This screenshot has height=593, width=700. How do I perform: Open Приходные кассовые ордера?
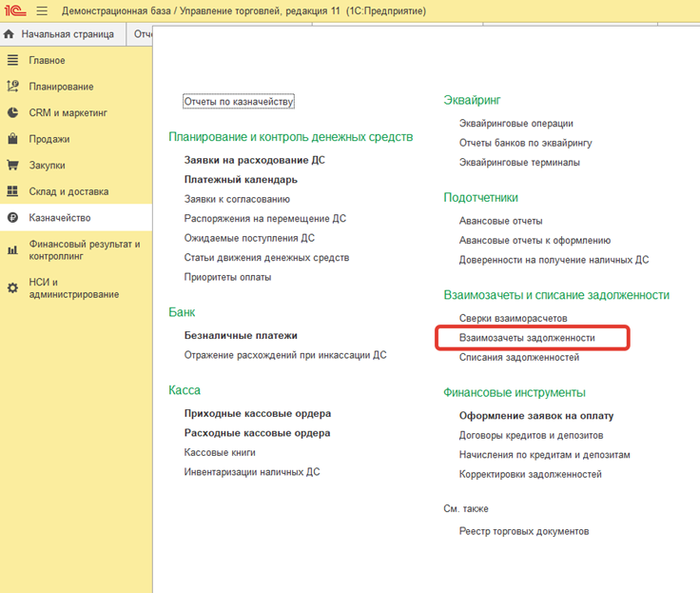(x=257, y=414)
